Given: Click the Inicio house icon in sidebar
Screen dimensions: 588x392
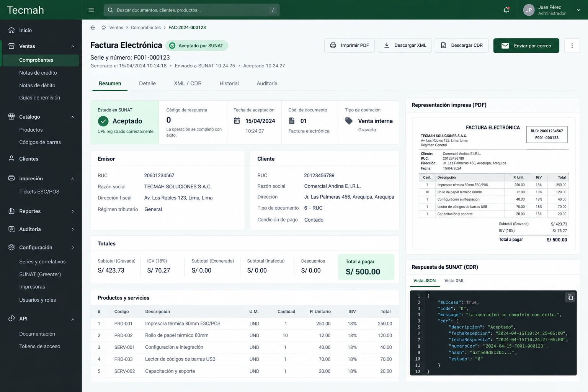Looking at the screenshot, I should coord(11,30).
